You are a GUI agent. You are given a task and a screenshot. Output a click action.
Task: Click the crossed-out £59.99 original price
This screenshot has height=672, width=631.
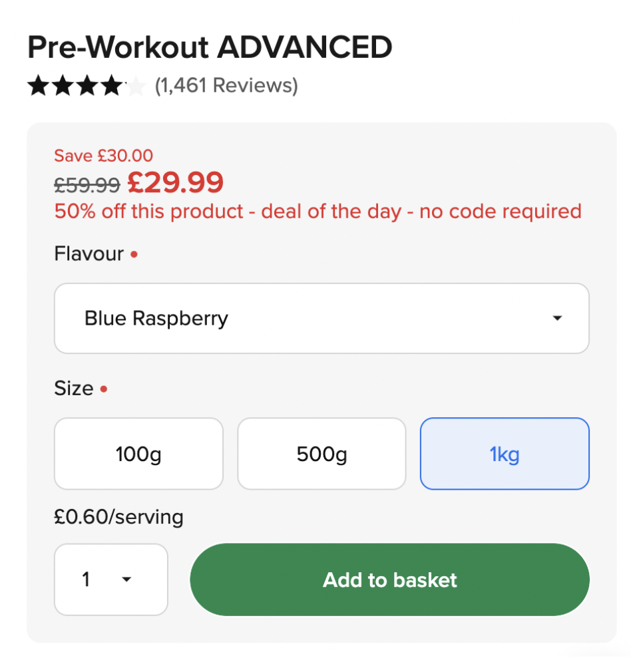(87, 185)
